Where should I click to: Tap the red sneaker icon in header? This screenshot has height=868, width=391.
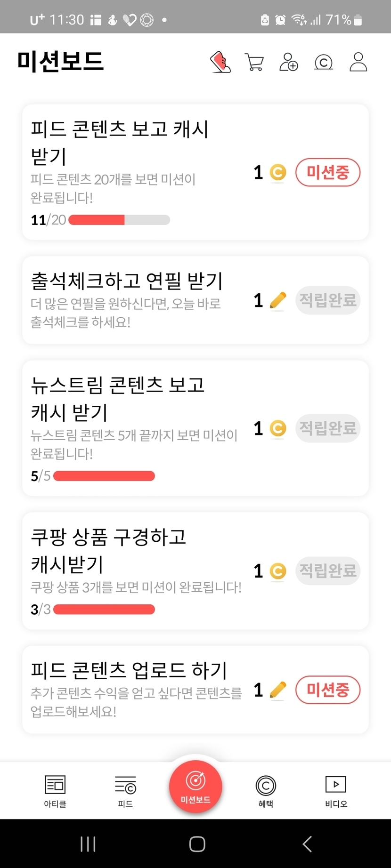[220, 62]
